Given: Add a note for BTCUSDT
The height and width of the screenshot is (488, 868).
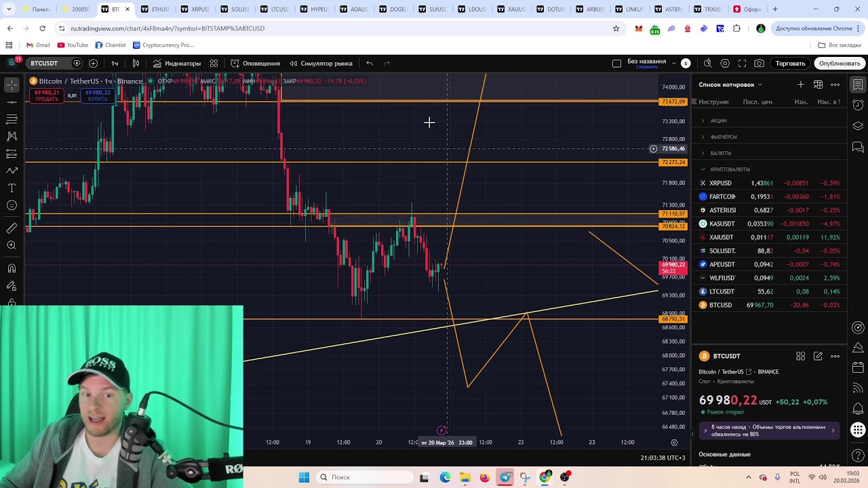Looking at the screenshot, I should [x=818, y=356].
